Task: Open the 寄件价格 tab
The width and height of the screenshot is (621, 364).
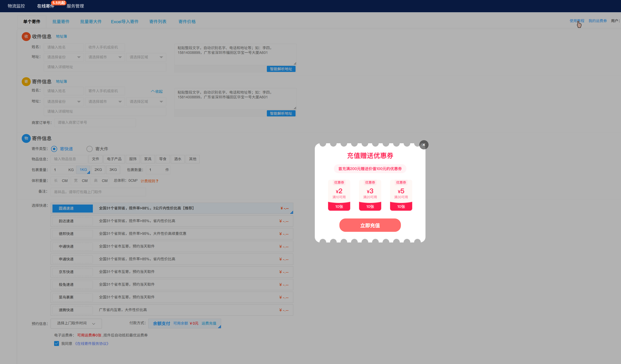Action: [x=187, y=22]
